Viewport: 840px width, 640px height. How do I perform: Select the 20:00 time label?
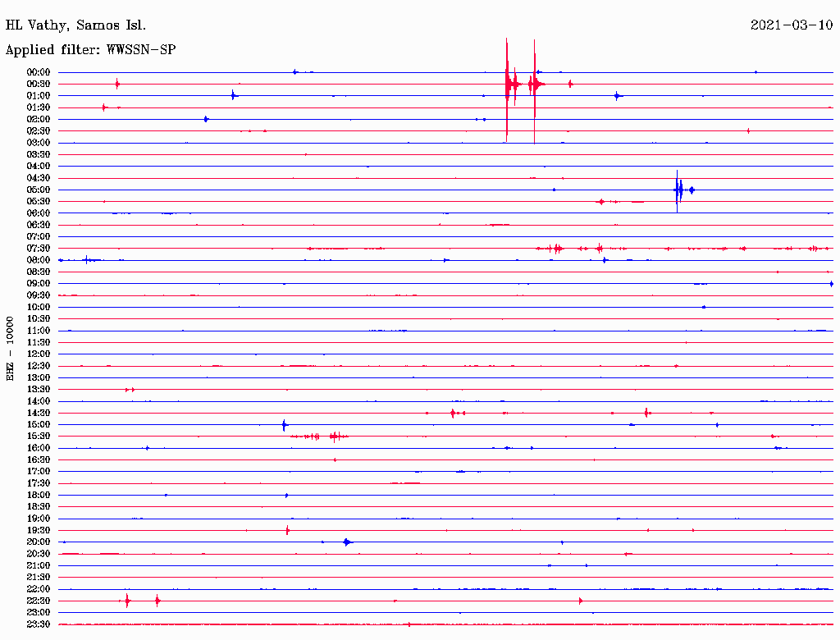(39, 542)
